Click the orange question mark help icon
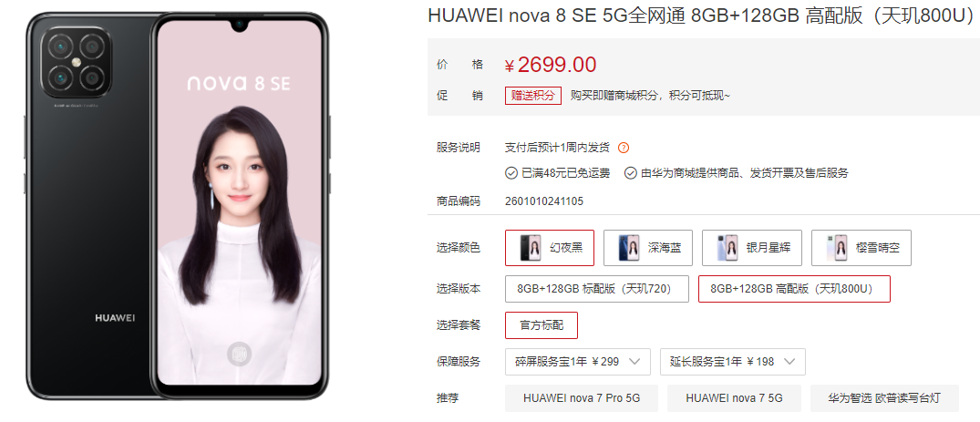 [624, 149]
